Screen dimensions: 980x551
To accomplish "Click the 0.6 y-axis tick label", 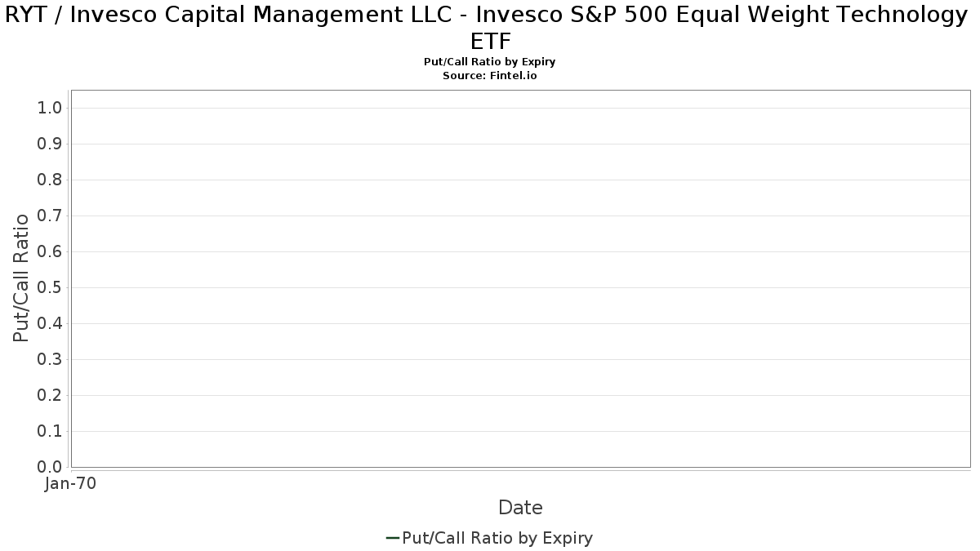I will pyautogui.click(x=50, y=251).
